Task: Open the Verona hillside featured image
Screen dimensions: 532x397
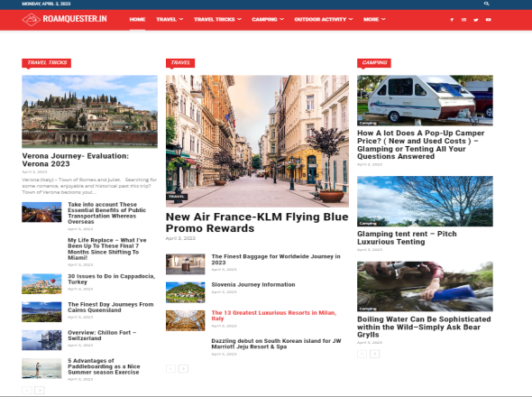Action: click(89, 111)
